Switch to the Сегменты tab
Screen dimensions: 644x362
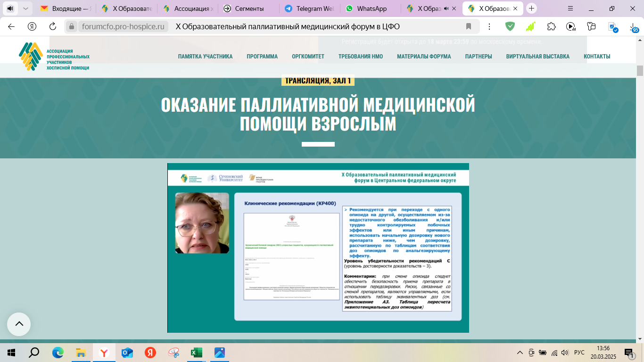(249, 8)
